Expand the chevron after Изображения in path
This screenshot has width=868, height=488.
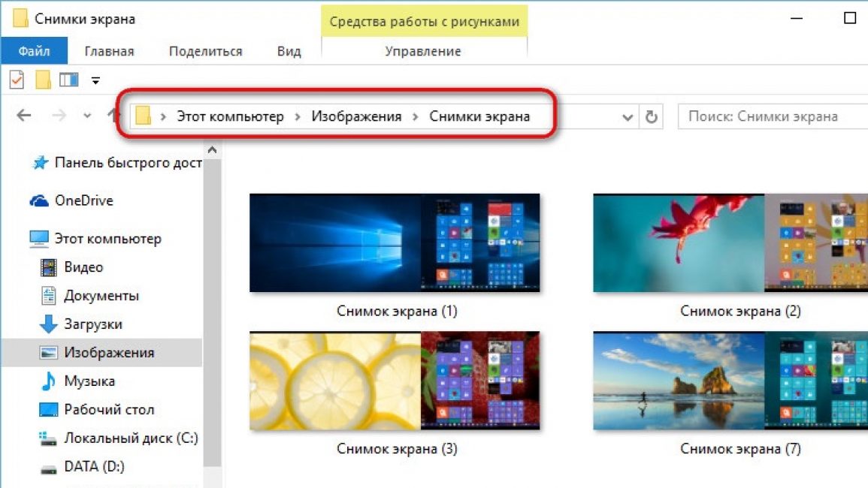coord(416,116)
